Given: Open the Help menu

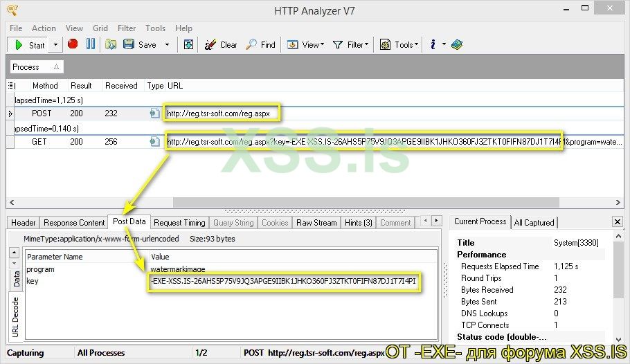Looking at the screenshot, I should tap(183, 28).
